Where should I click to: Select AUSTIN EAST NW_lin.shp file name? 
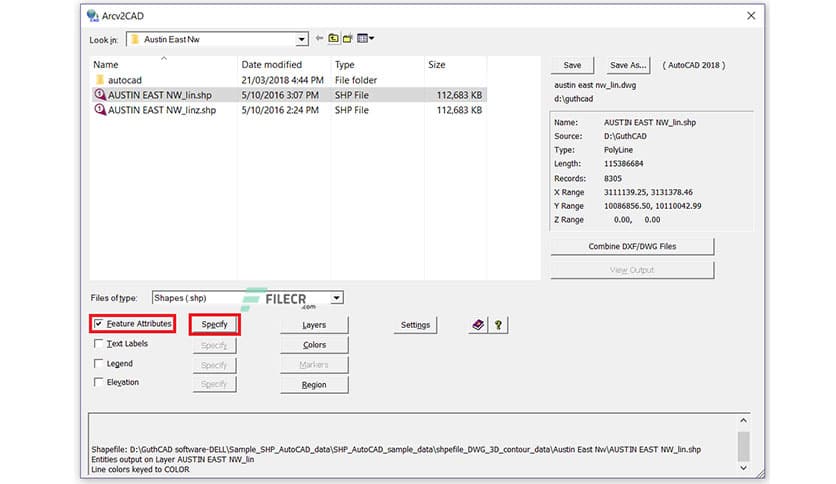(x=160, y=95)
